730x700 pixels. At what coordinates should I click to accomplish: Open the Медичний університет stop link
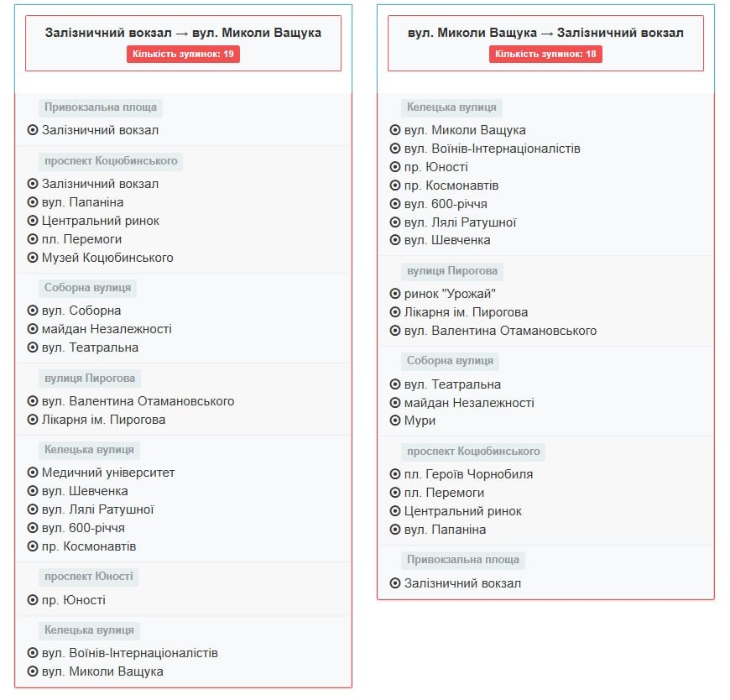108,473
